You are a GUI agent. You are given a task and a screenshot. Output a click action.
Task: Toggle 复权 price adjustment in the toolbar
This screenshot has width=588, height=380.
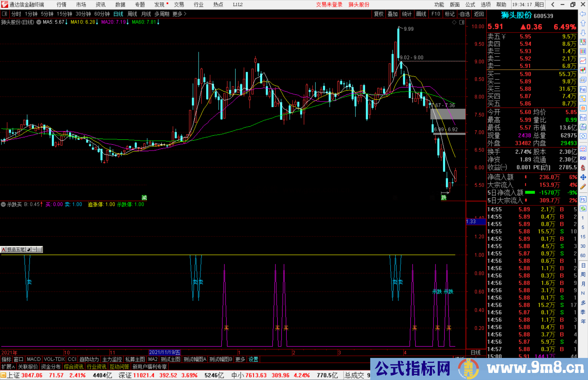tap(379, 14)
